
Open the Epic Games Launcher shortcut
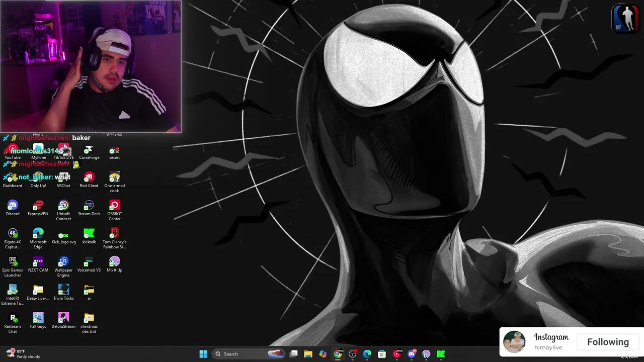coord(13,266)
